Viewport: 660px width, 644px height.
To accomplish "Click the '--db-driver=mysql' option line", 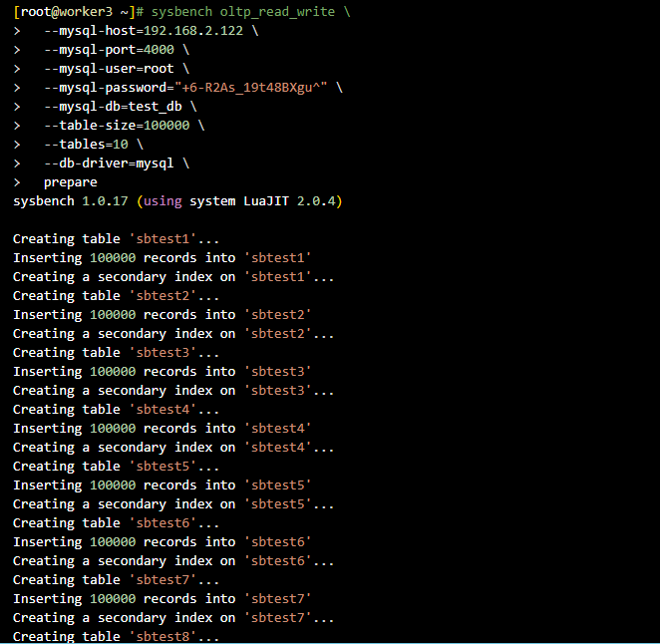I will tap(117, 163).
